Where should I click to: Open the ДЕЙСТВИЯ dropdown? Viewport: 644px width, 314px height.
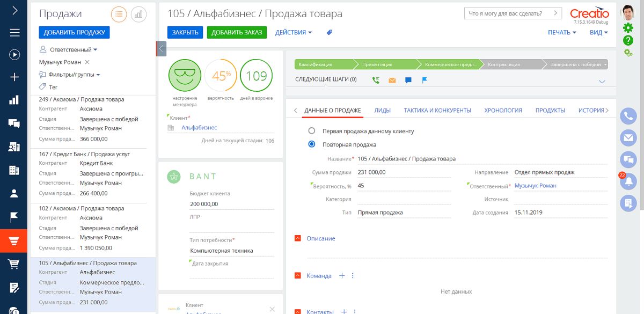(294, 32)
